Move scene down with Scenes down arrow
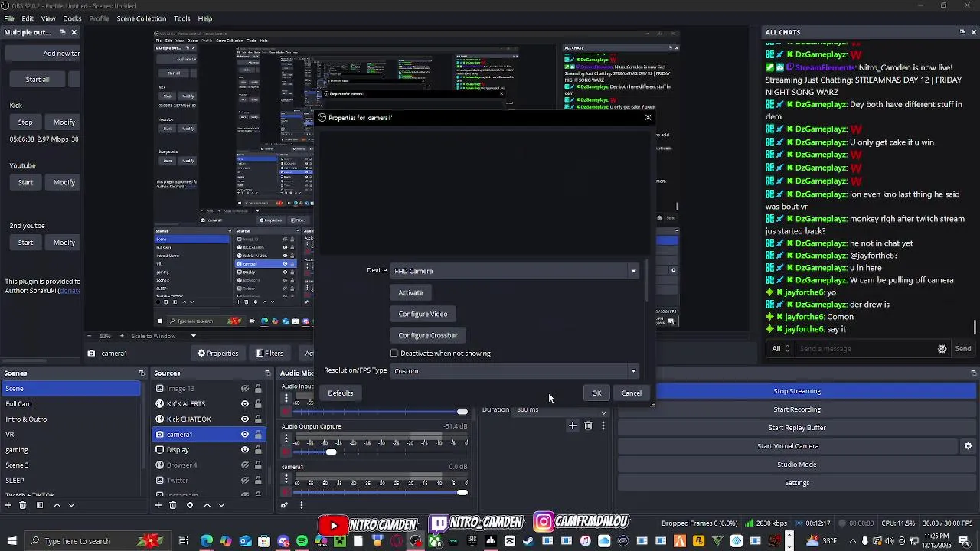 pos(71,505)
